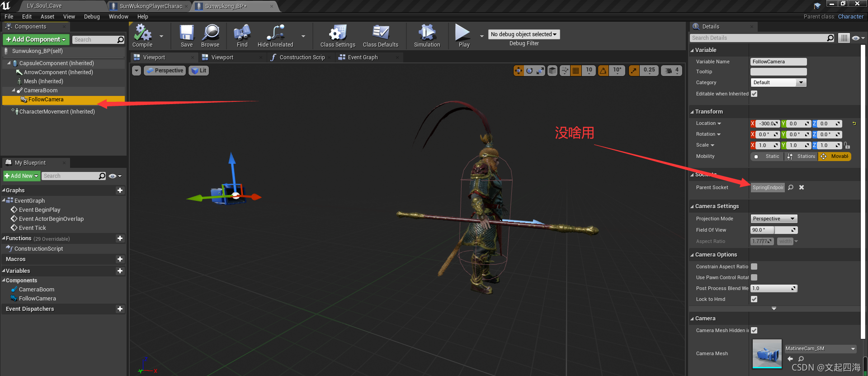This screenshot has height=376, width=868.
Task: Toggle Editable when Inherited checkbox
Action: [754, 94]
